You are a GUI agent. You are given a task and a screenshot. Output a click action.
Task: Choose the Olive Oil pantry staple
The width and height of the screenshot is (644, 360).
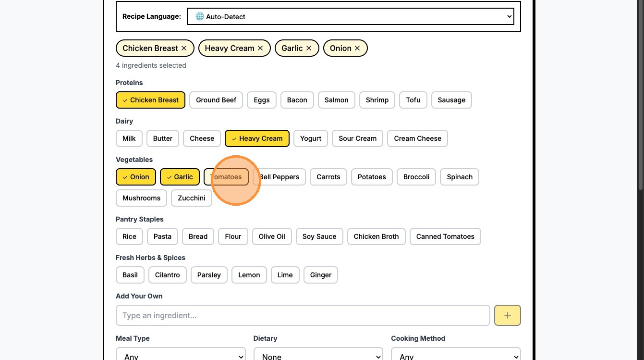coord(272,236)
